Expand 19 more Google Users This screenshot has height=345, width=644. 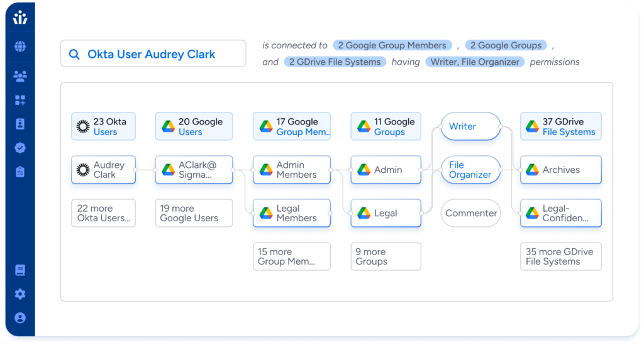pos(194,213)
